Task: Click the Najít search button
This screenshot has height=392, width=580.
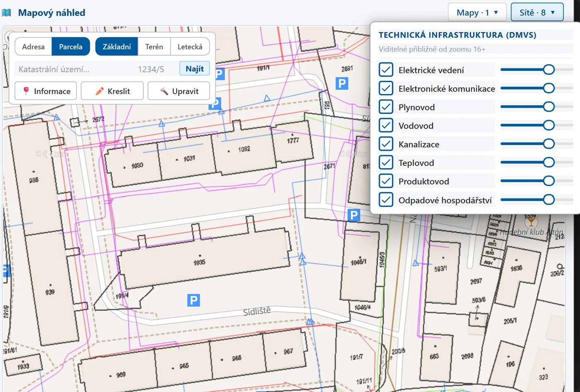Action: (195, 68)
